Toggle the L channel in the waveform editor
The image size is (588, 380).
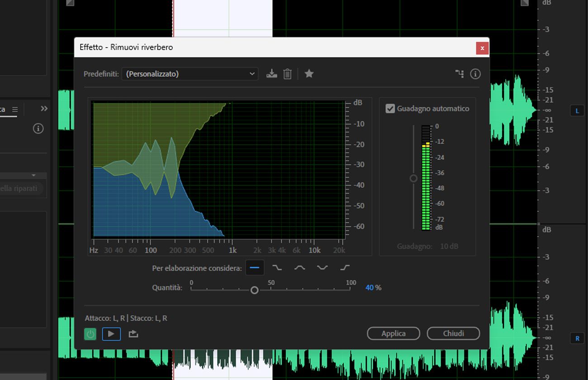(577, 111)
